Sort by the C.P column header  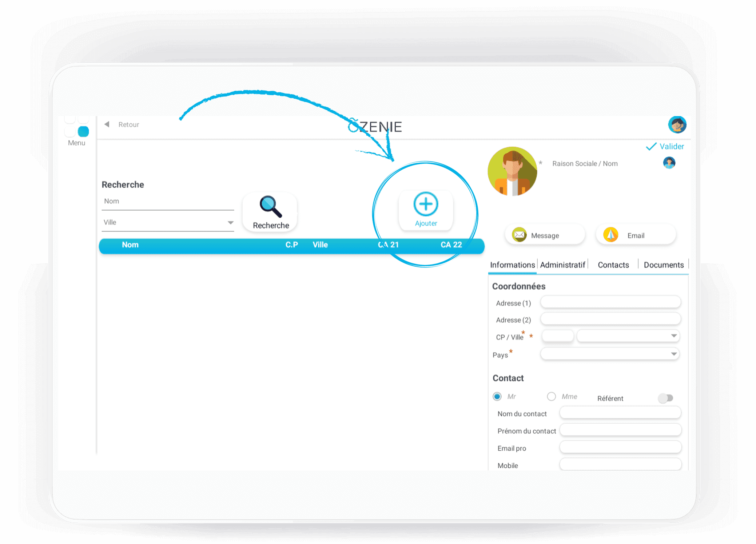(x=291, y=245)
